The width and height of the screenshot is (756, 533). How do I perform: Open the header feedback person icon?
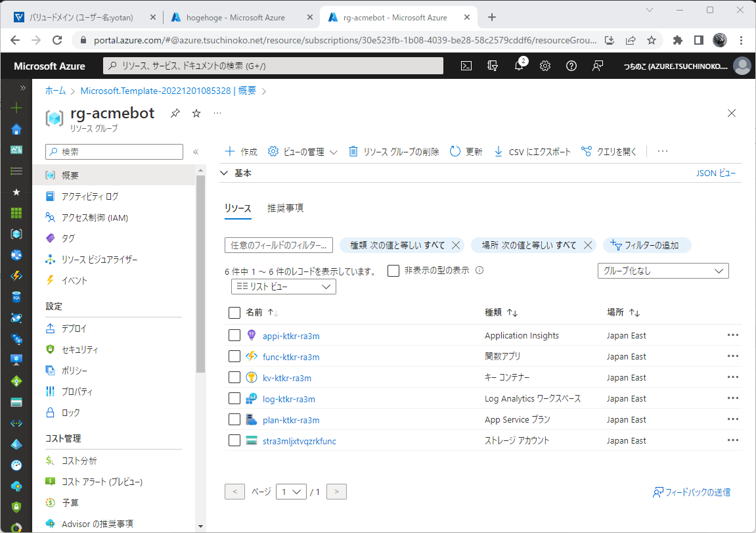597,66
